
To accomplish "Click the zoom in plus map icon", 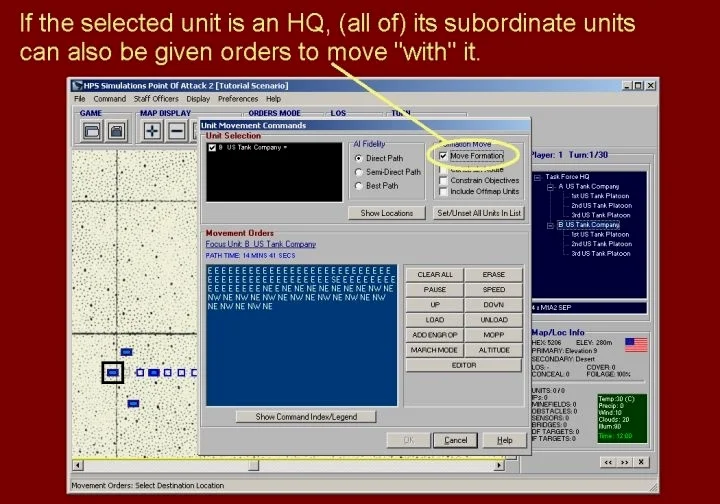I will 152,131.
